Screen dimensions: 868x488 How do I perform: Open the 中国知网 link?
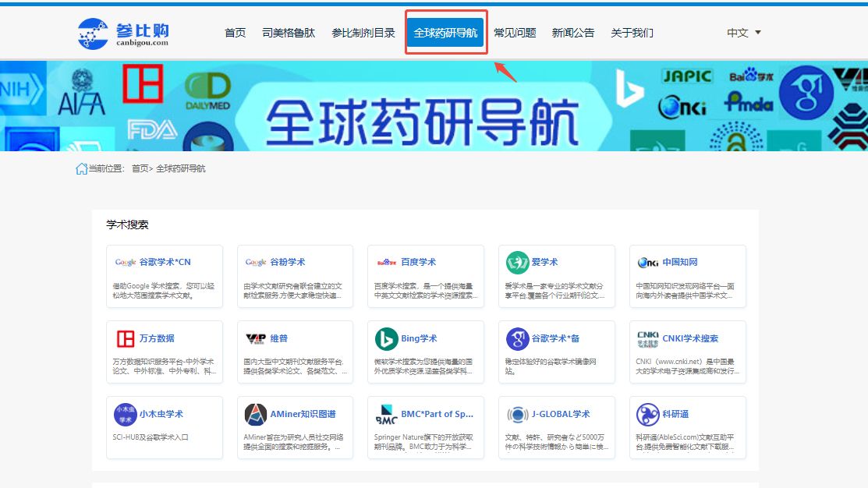click(x=679, y=262)
